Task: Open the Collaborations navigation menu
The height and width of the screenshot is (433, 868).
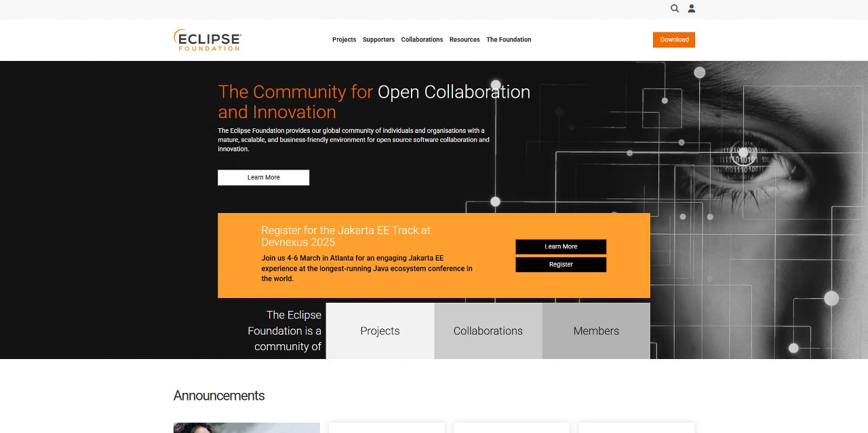Action: (x=422, y=40)
